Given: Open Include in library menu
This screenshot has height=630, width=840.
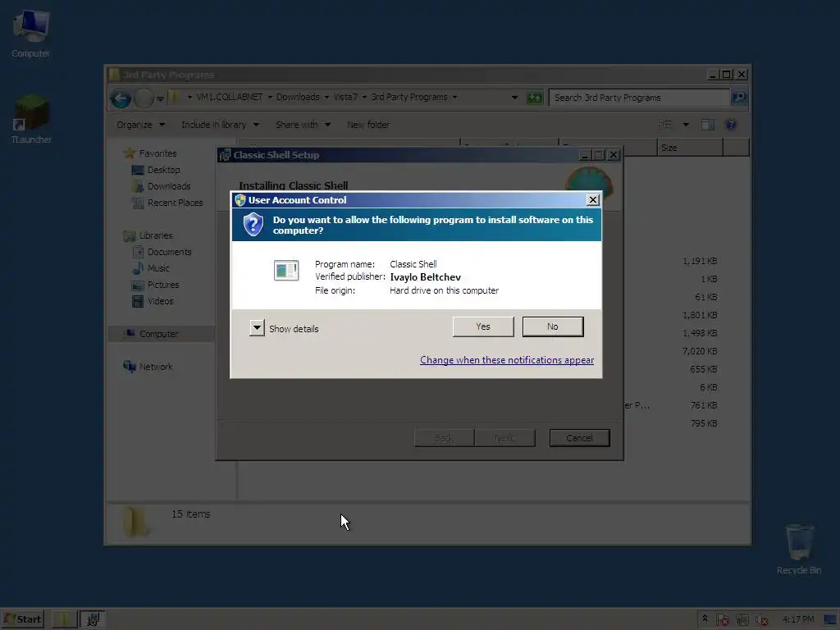Looking at the screenshot, I should click(x=220, y=125).
